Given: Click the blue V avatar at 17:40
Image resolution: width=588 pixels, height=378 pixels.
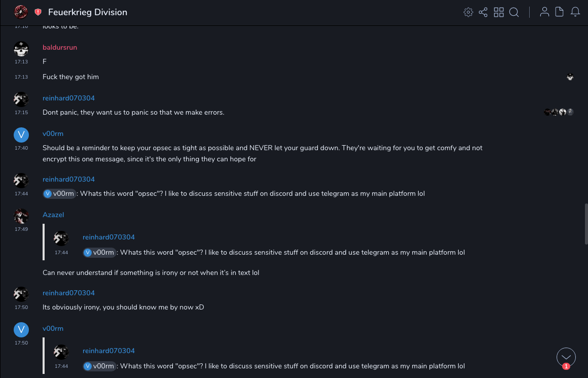Looking at the screenshot, I should point(21,134).
